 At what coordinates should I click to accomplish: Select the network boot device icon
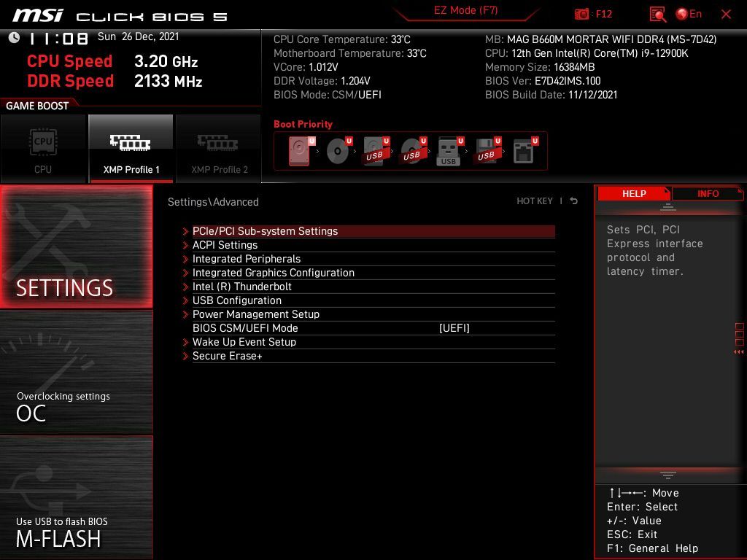pos(524,152)
